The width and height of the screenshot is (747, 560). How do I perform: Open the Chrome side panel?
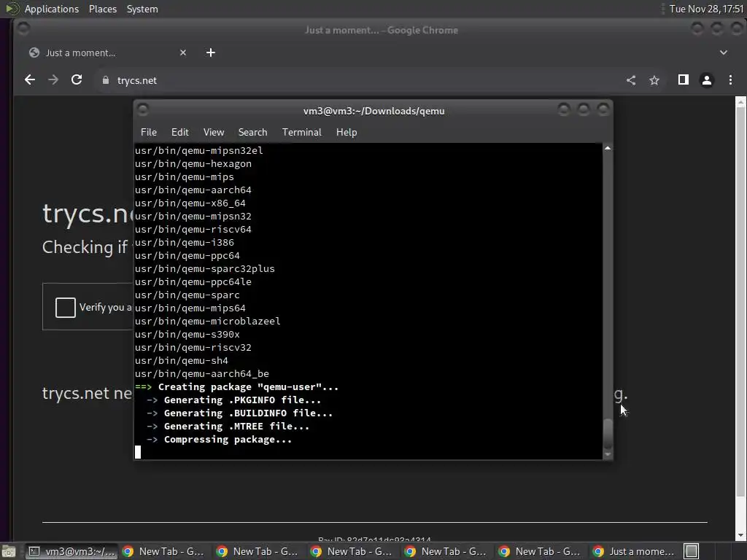[683, 80]
